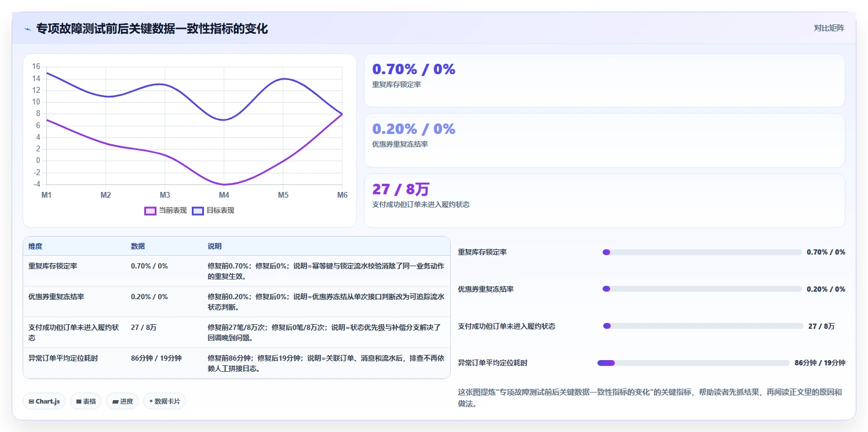Click 优惠券重复冻结率 caption in the metric card
Screen dimensions: 868x432
pos(400,144)
